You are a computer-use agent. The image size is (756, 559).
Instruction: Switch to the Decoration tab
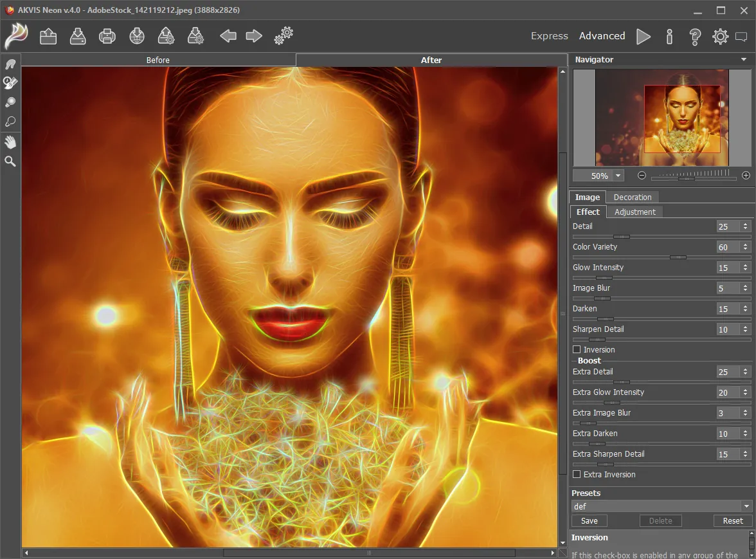tap(632, 197)
